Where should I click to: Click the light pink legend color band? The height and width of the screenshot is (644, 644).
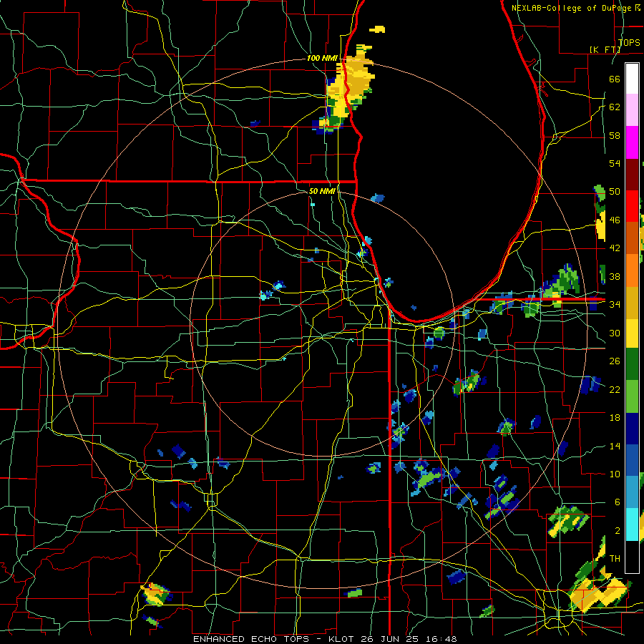click(632, 110)
